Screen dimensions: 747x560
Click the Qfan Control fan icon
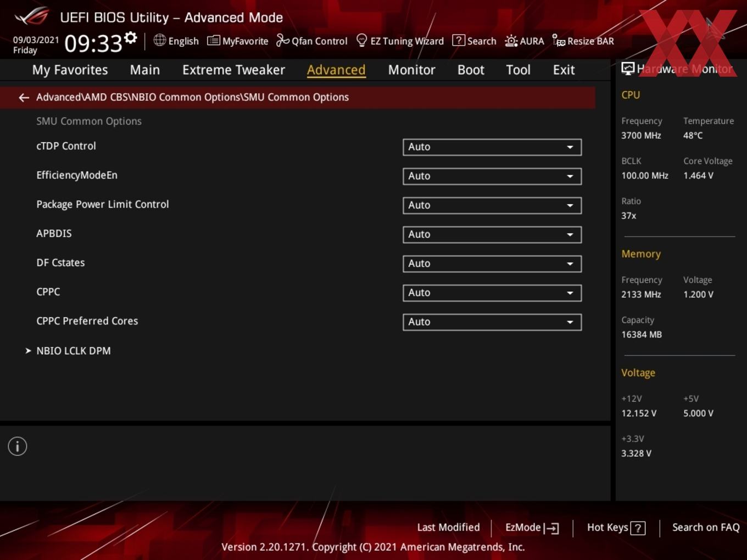(282, 41)
